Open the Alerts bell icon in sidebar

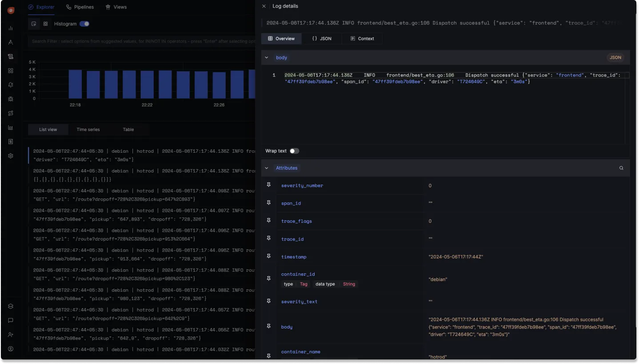11,85
